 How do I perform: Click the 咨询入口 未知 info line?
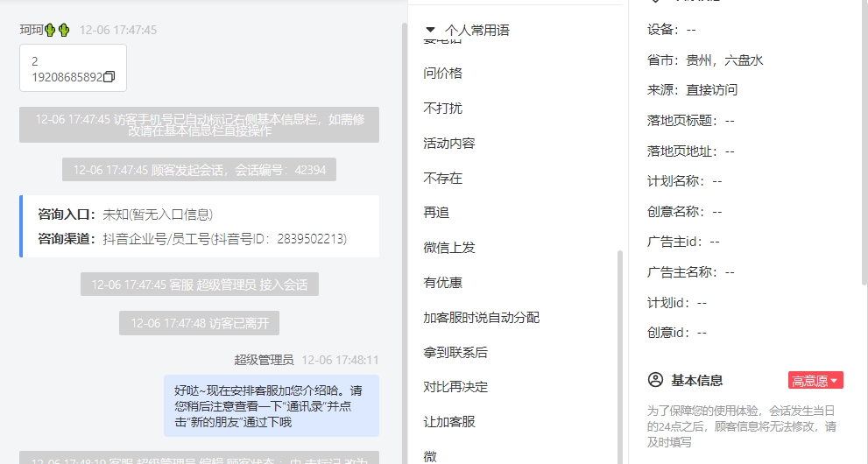pos(125,214)
